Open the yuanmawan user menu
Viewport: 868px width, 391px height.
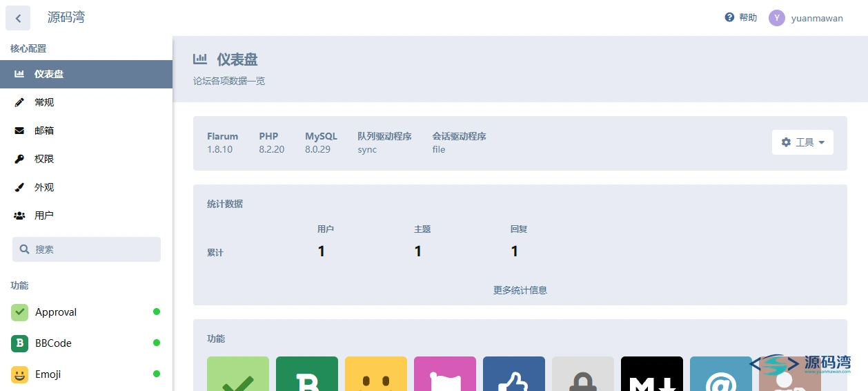tap(806, 18)
